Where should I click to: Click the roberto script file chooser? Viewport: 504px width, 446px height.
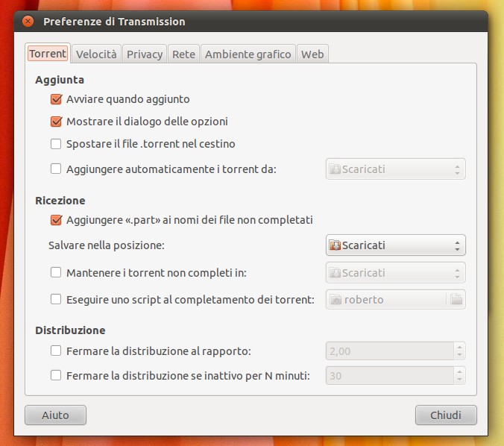396,300
